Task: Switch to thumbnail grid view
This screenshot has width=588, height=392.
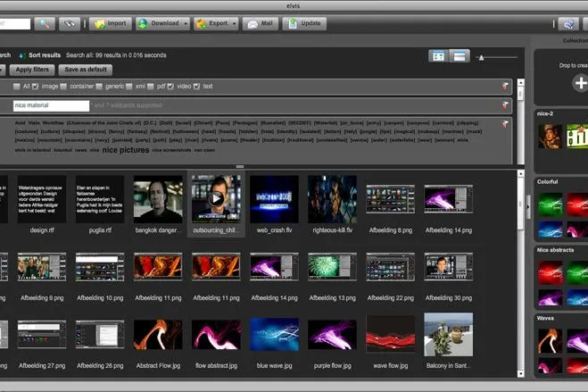Action: point(438,56)
